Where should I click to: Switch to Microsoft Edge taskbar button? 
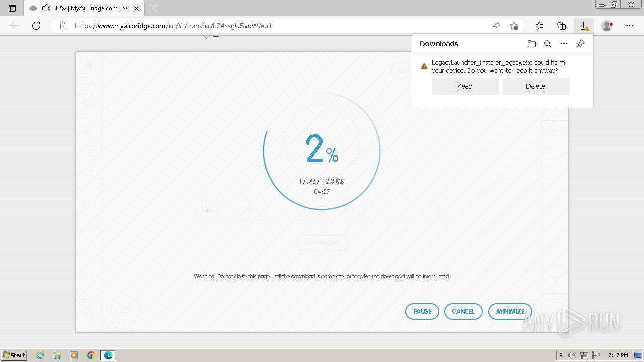pyautogui.click(x=108, y=355)
